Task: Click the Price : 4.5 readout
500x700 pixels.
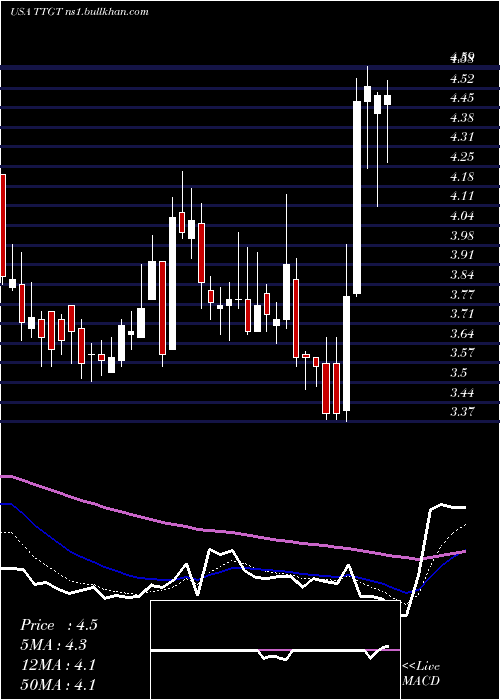Action: click(58, 625)
